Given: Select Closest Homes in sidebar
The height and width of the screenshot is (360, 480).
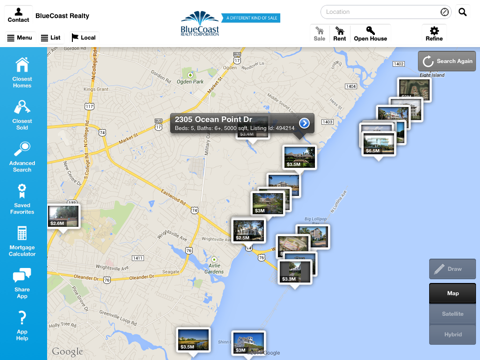Looking at the screenshot, I should (22, 72).
